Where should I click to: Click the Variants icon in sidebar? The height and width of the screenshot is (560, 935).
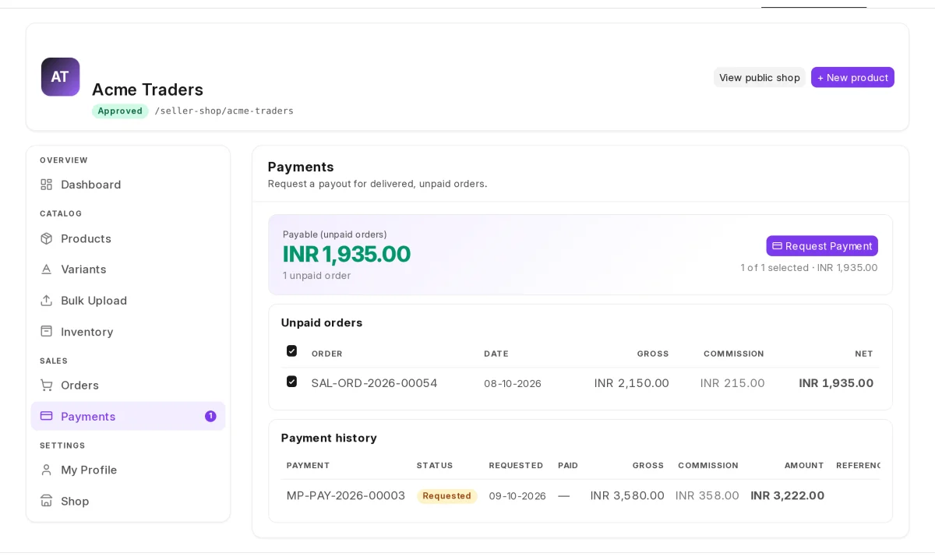(x=47, y=269)
